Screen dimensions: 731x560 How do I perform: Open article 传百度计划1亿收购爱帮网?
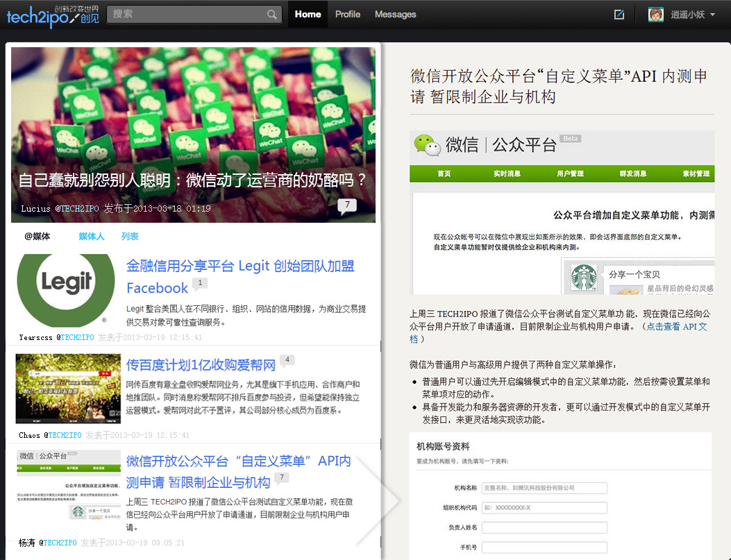(x=201, y=365)
